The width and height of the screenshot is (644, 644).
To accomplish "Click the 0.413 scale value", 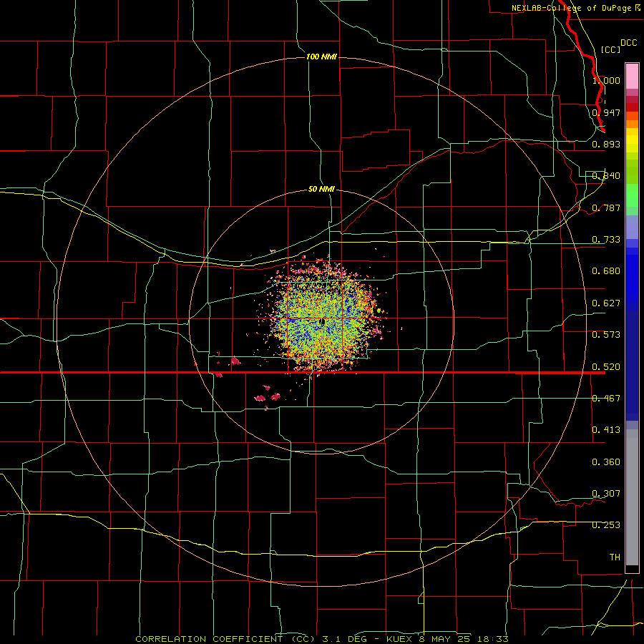I will 606,430.
